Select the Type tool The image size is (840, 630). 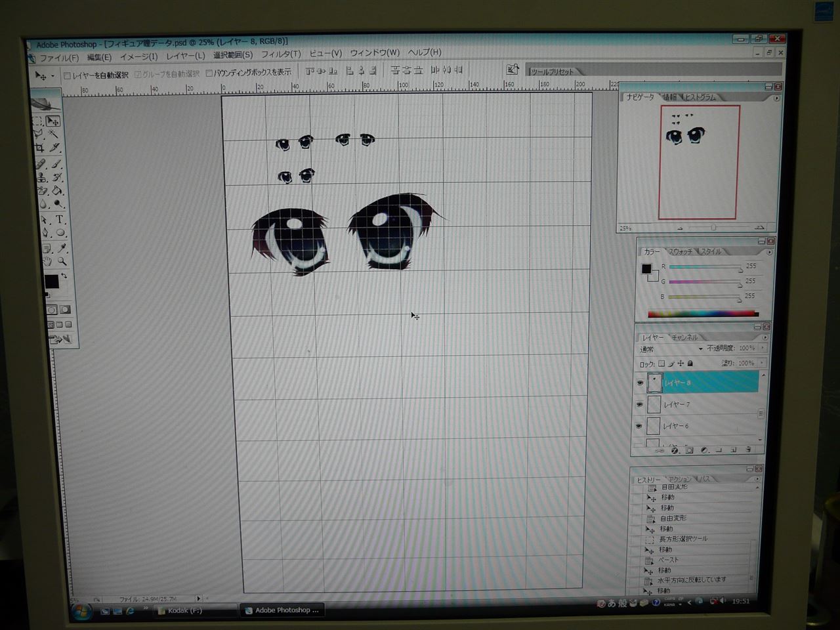pyautogui.click(x=60, y=220)
